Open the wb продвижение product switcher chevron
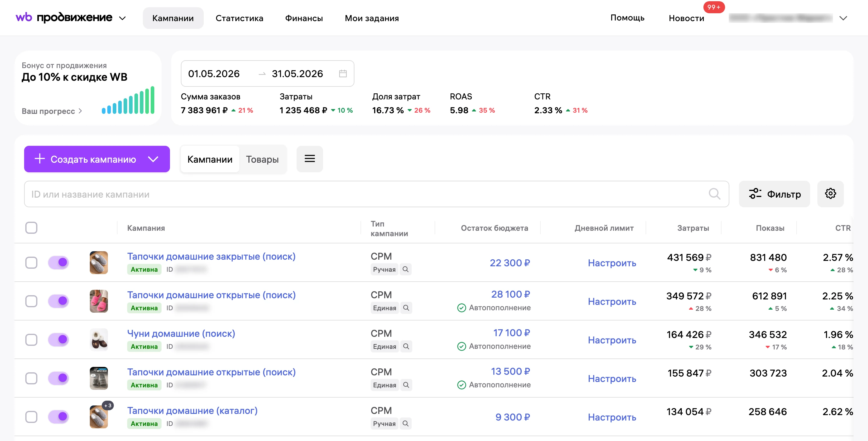 [123, 18]
